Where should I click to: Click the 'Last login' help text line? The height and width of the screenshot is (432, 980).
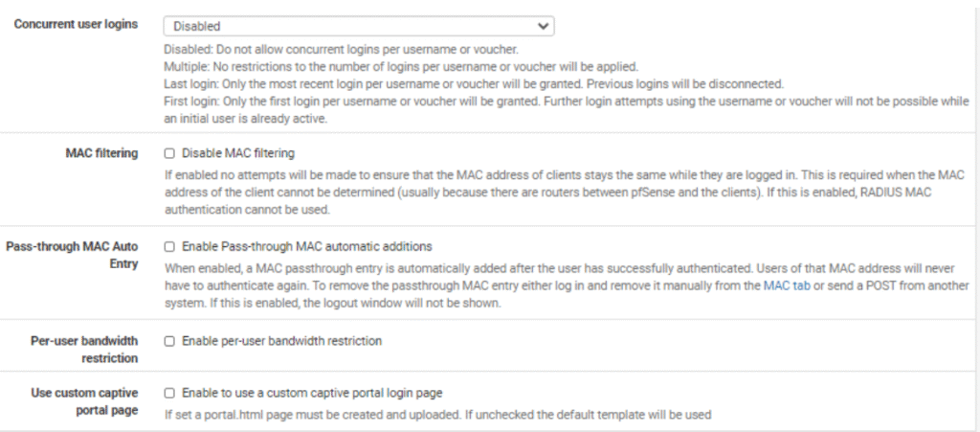[474, 83]
